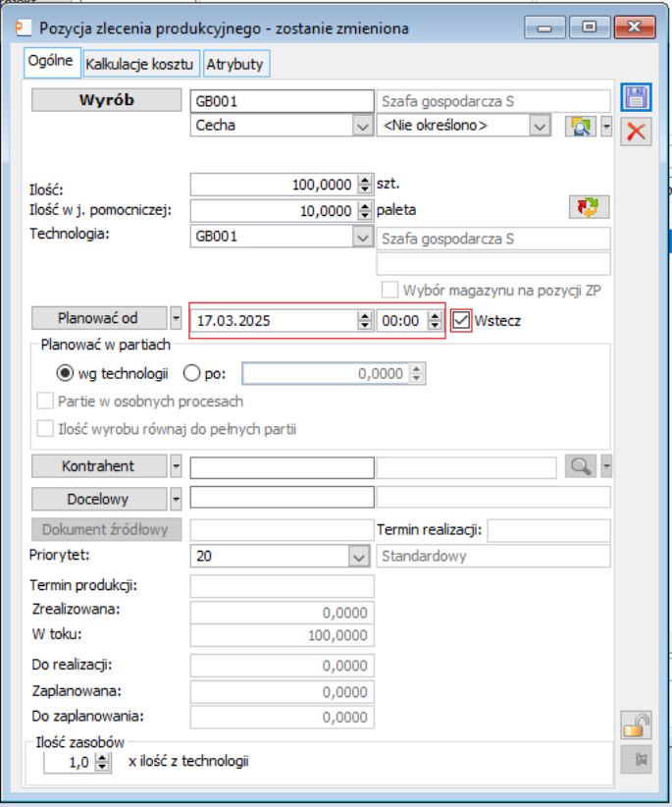The width and height of the screenshot is (672, 807).
Task: Click the Ilość w j. pomocniczej spinner arrows
Action: (365, 210)
